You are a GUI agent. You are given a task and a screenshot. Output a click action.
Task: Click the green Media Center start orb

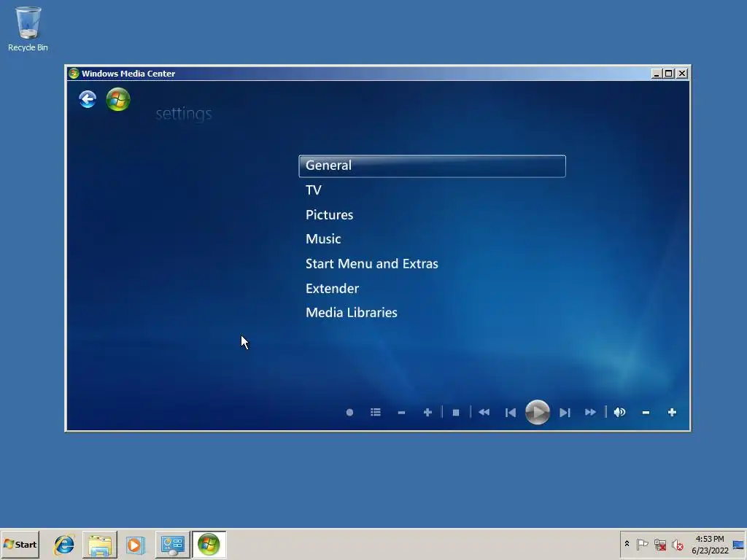click(x=118, y=99)
